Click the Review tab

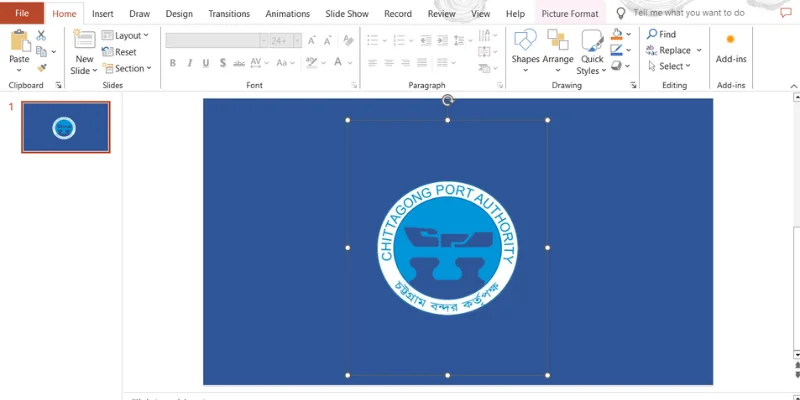coord(441,14)
